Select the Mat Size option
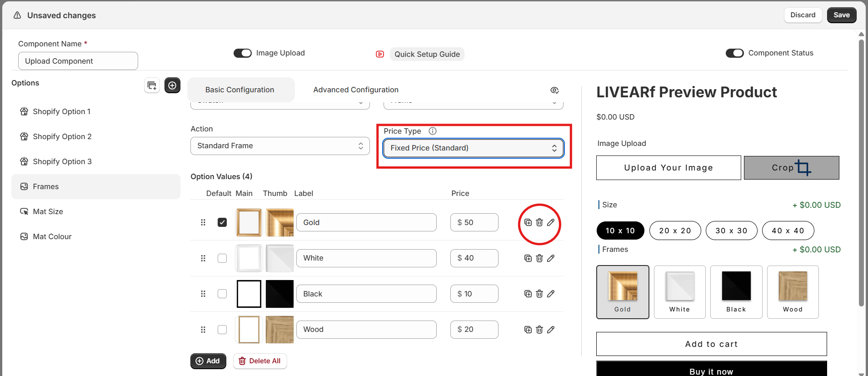The width and height of the screenshot is (868, 376). (x=96, y=211)
